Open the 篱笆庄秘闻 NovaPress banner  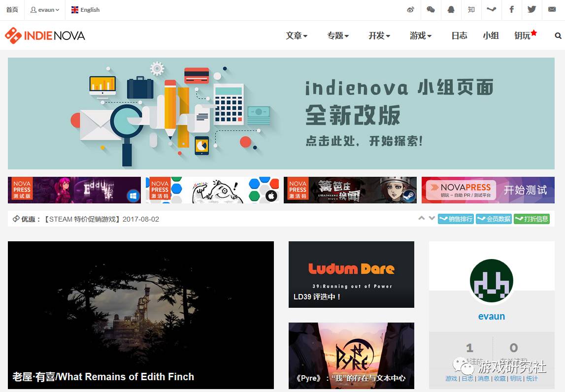tap(350, 190)
